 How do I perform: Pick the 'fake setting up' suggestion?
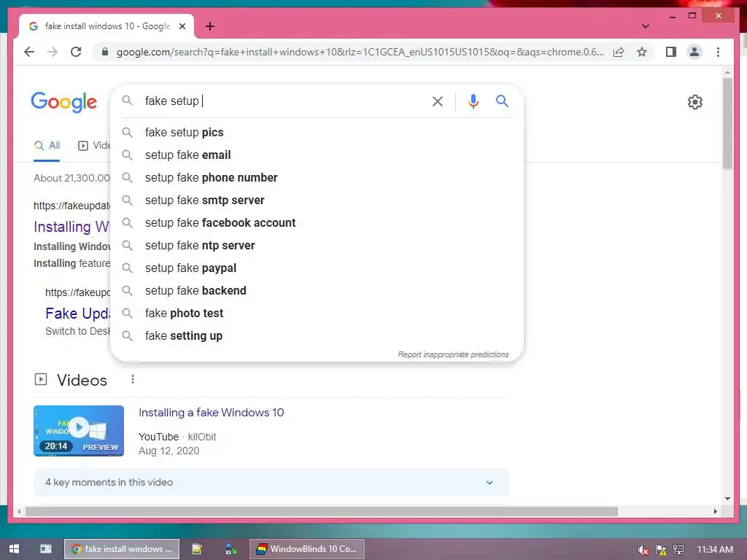click(317, 335)
